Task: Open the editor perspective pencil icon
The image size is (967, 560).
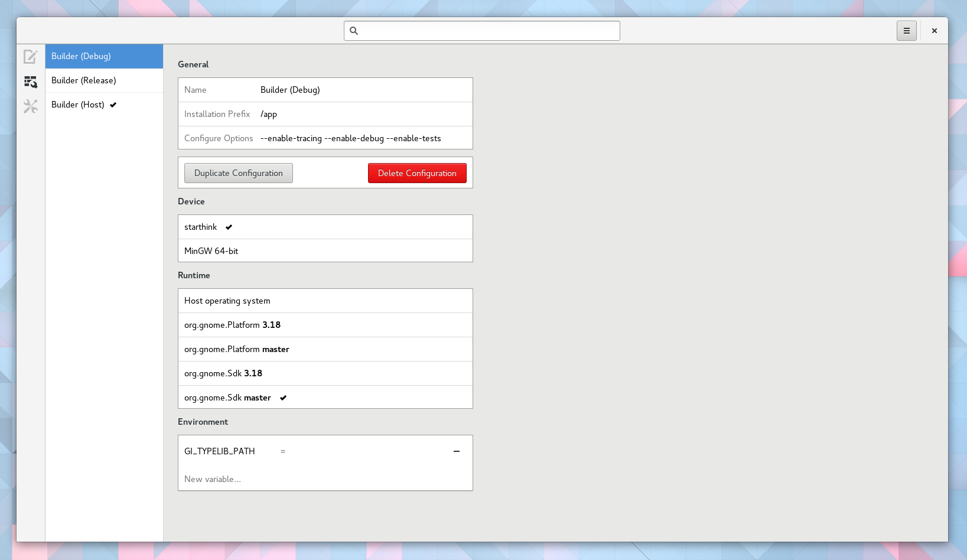Action: point(31,56)
